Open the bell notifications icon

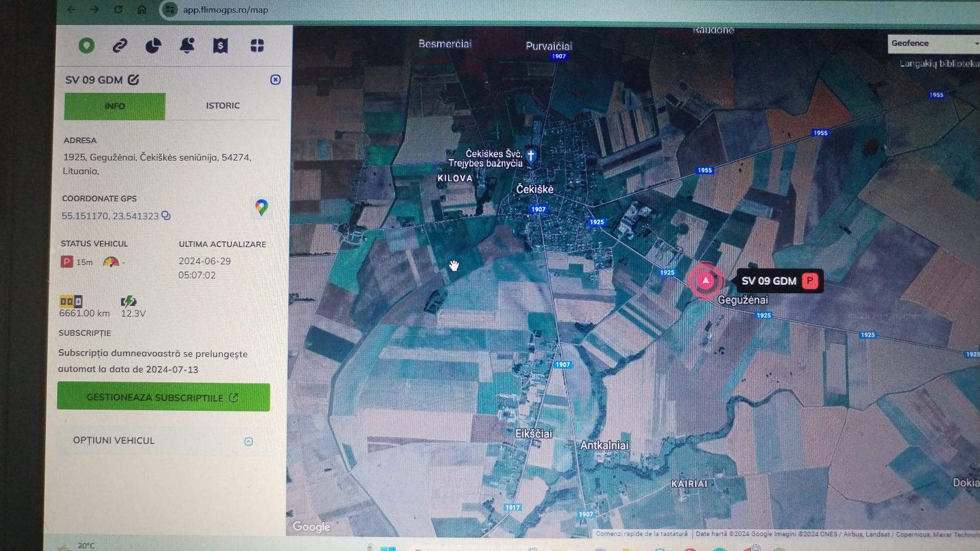point(187,46)
